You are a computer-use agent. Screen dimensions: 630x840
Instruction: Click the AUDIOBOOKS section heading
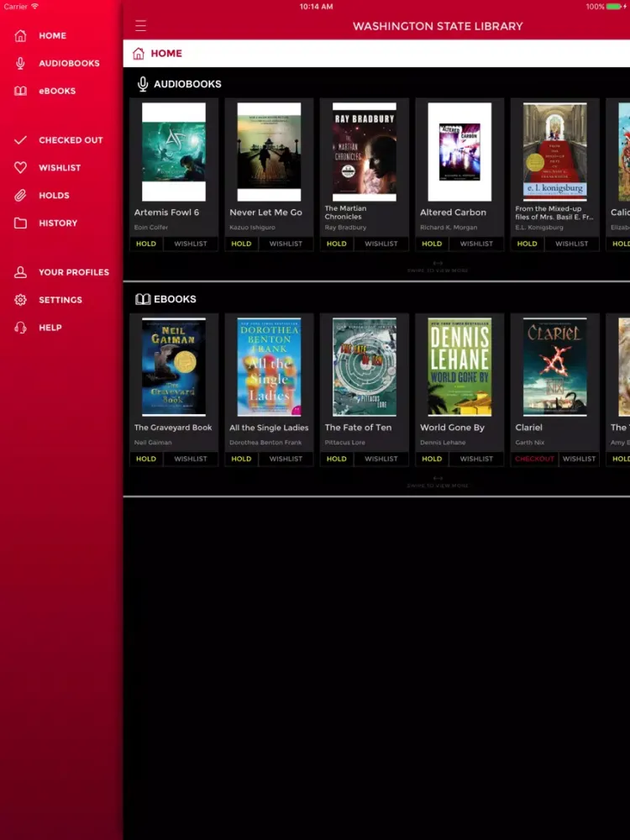pyautogui.click(x=187, y=84)
